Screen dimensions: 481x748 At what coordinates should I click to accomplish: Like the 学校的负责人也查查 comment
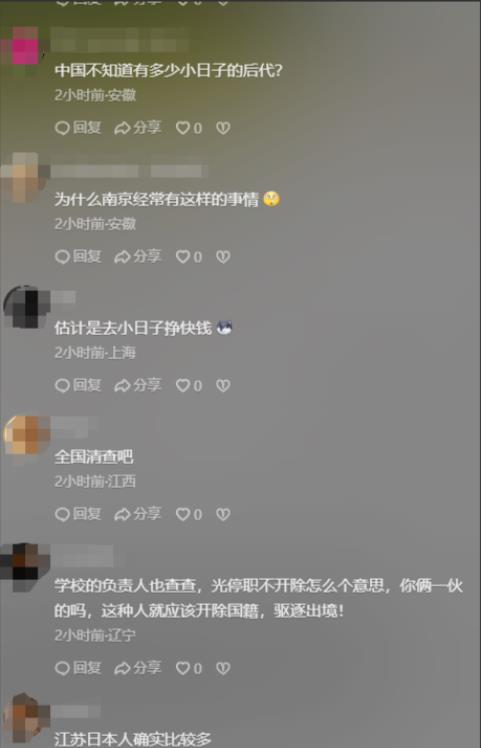click(x=189, y=668)
